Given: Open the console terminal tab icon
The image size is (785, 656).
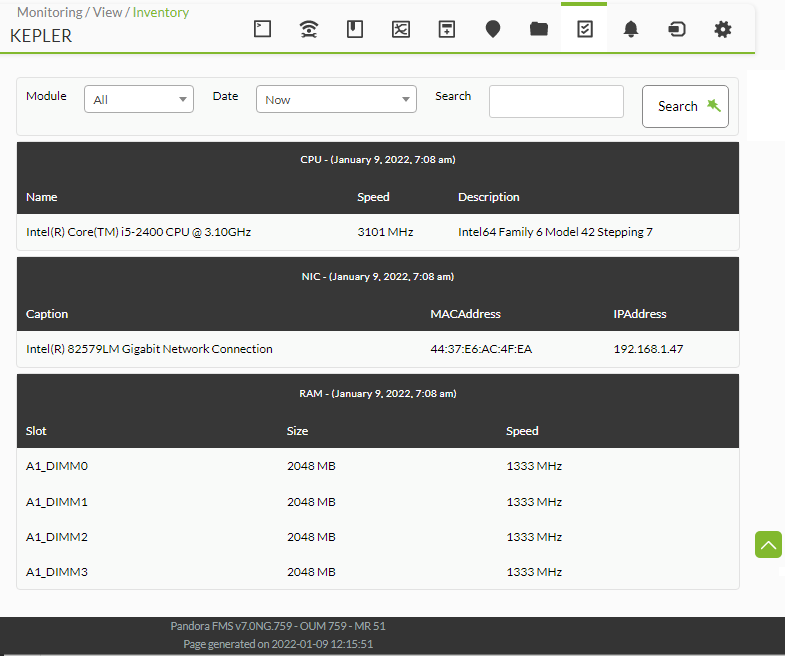Looking at the screenshot, I should (x=262, y=29).
